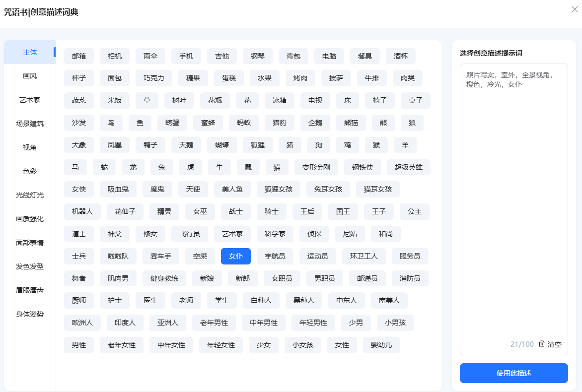Select the 啦啦队 tag
Viewport: 582px width, 392px height.
(x=118, y=256)
